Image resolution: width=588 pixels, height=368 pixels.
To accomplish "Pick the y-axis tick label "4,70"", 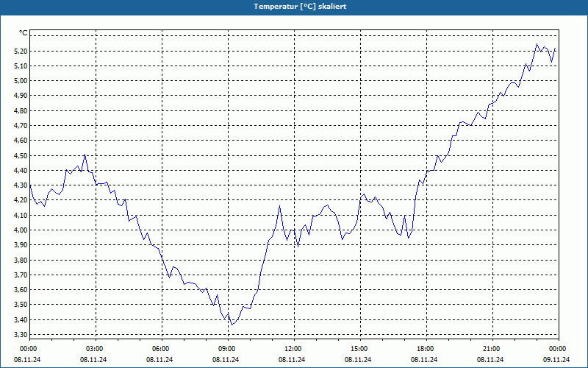I will pyautogui.click(x=21, y=126).
